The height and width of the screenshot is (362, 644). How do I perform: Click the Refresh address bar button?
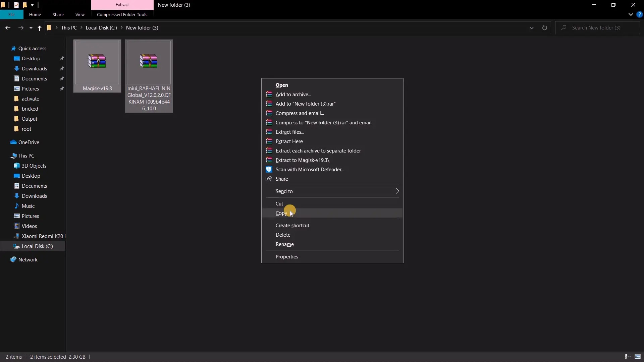(x=544, y=28)
